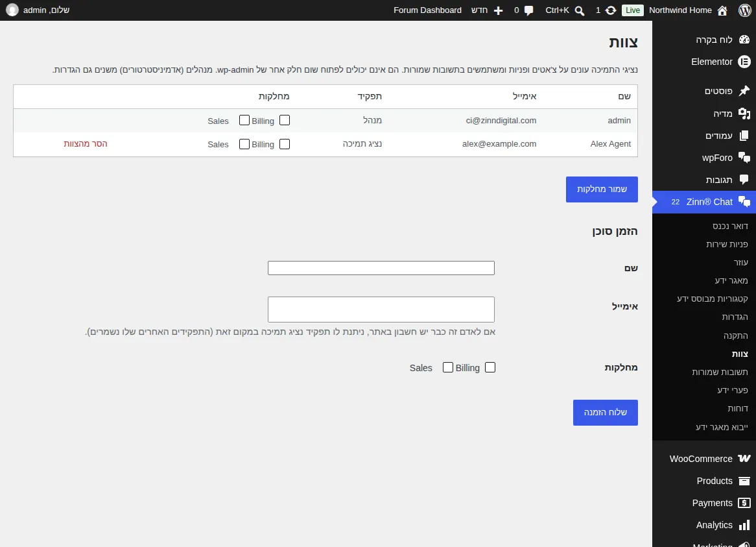
Task: Click the ci@zinndigital.com email cell
Action: point(501,121)
